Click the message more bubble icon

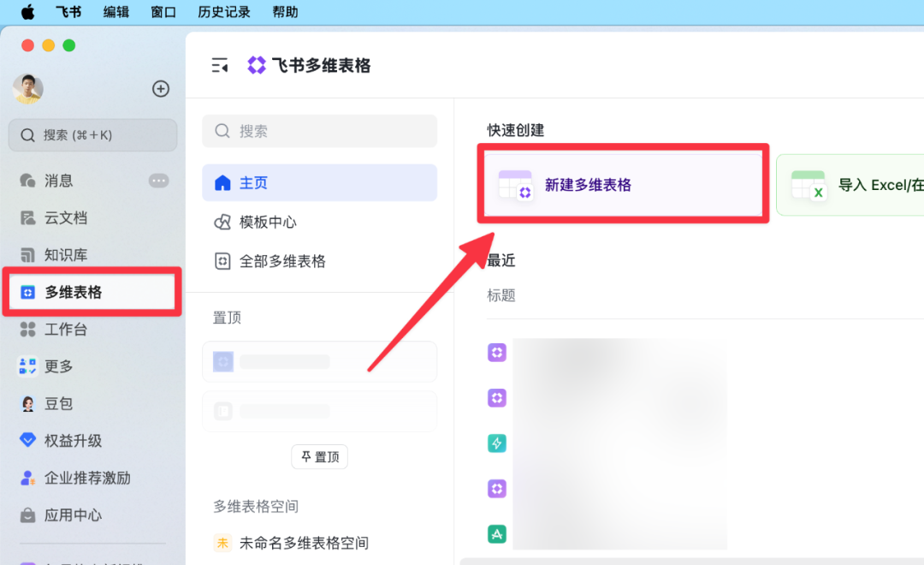[x=158, y=181]
